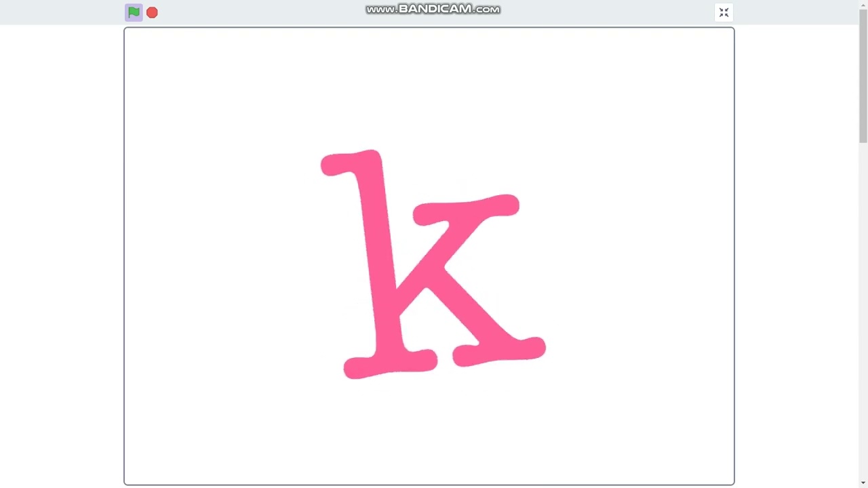Click the scrollbar down arrow
This screenshot has height=488, width=868.
(863, 483)
